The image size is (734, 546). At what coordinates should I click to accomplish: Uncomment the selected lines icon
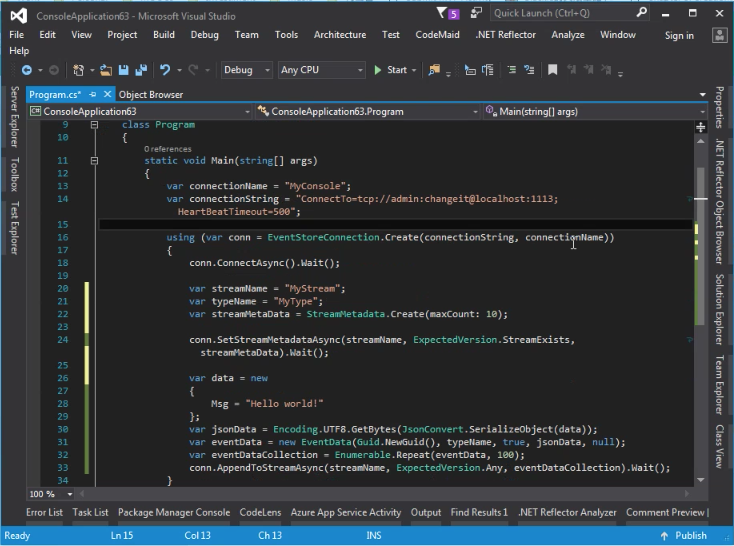pyautogui.click(x=529, y=70)
